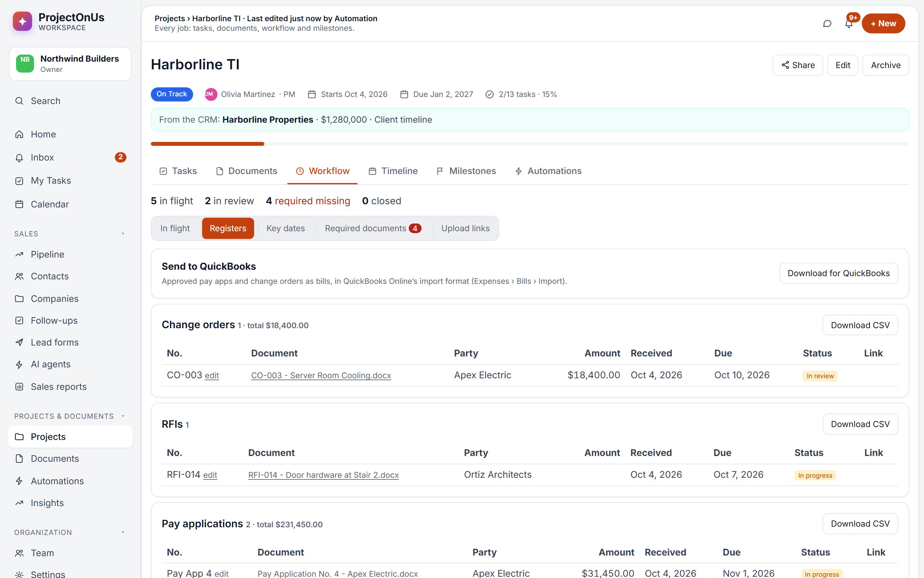Open notifications bell with 9+ badge
The image size is (924, 578).
click(x=848, y=24)
